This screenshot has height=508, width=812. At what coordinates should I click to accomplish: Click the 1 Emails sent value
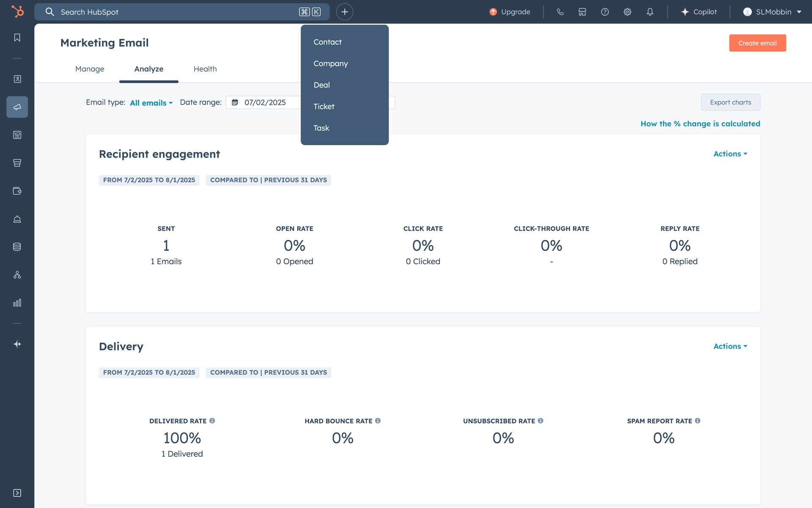(166, 262)
